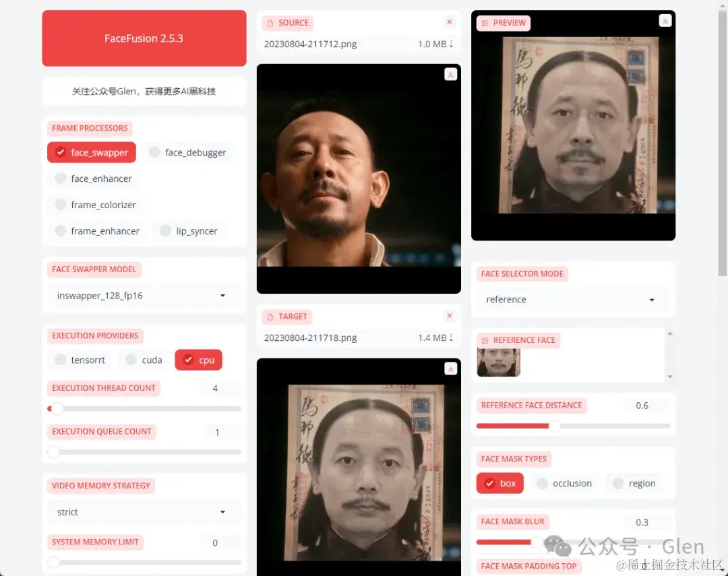Image resolution: width=728 pixels, height=576 pixels.
Task: Open the FACE SWAPPER MODEL dropdown
Action: coord(144,295)
